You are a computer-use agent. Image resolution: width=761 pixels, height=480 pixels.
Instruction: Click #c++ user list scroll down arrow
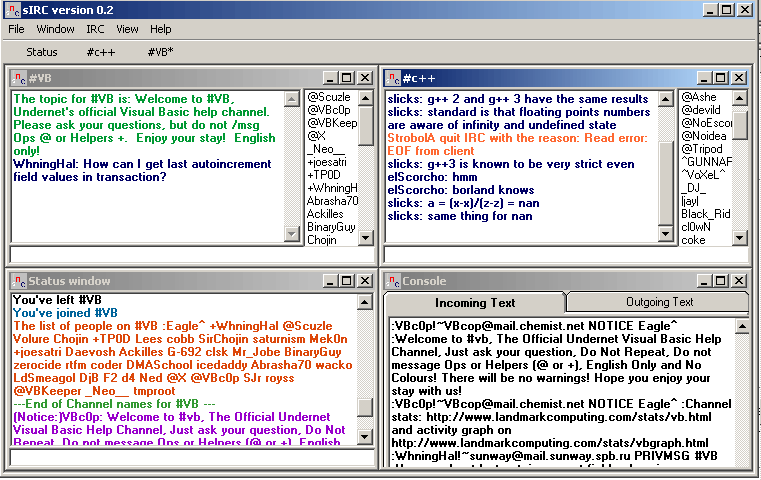[x=740, y=237]
